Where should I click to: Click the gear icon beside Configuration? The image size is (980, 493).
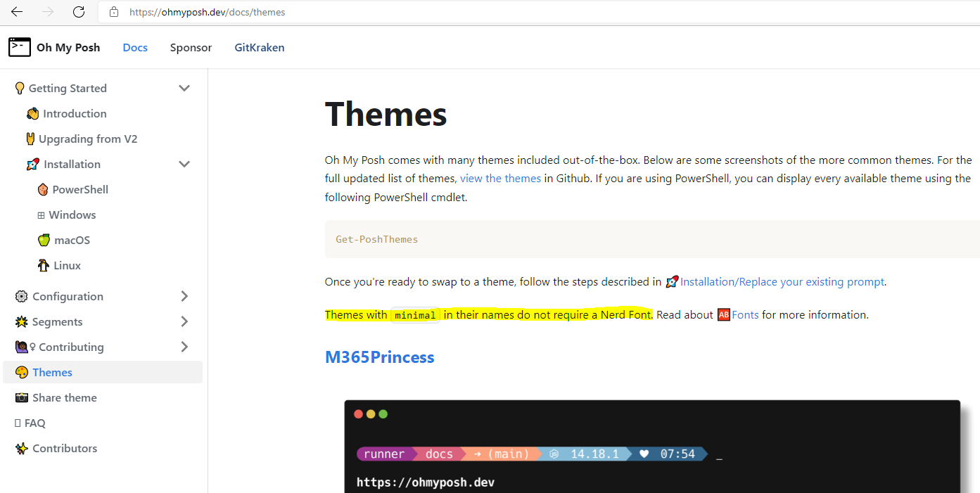click(x=21, y=296)
